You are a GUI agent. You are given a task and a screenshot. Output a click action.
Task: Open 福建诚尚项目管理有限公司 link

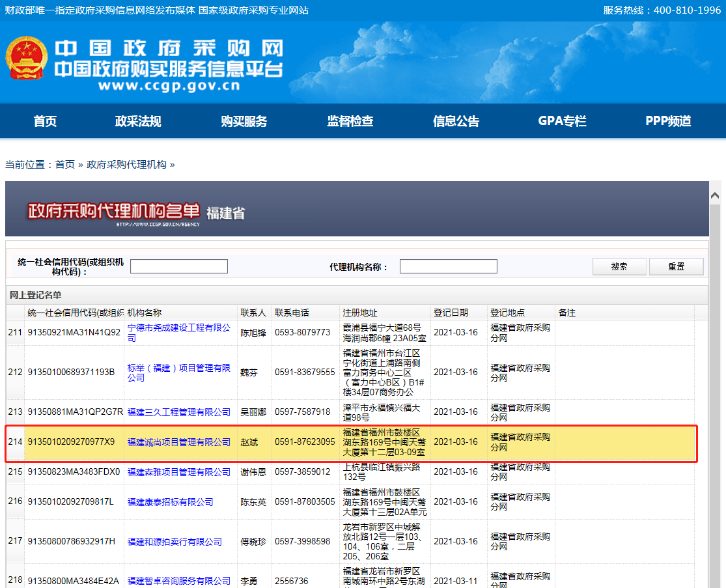coord(178,442)
